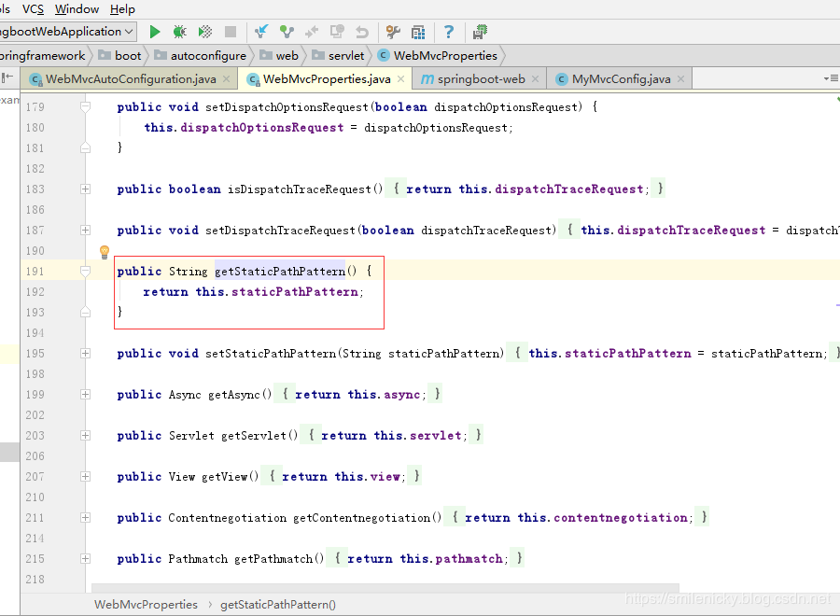
Task: Start debugging with the bug icon
Action: click(x=179, y=32)
